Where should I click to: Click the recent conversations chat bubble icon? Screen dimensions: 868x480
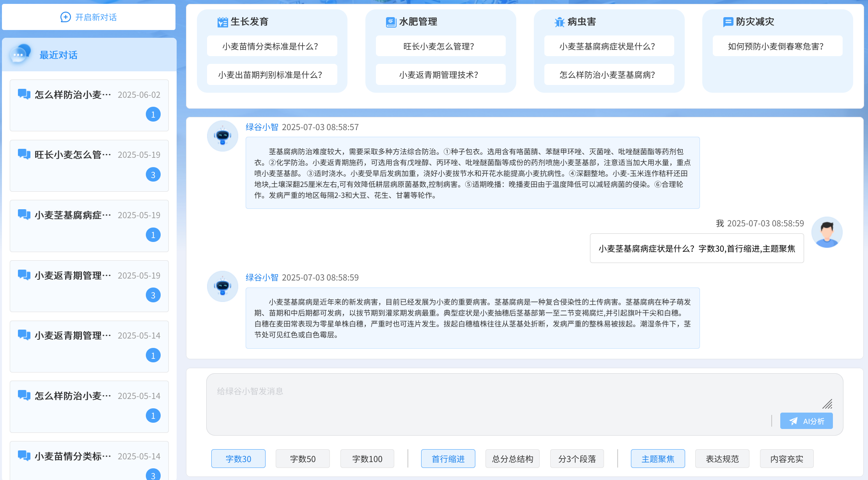(x=20, y=54)
